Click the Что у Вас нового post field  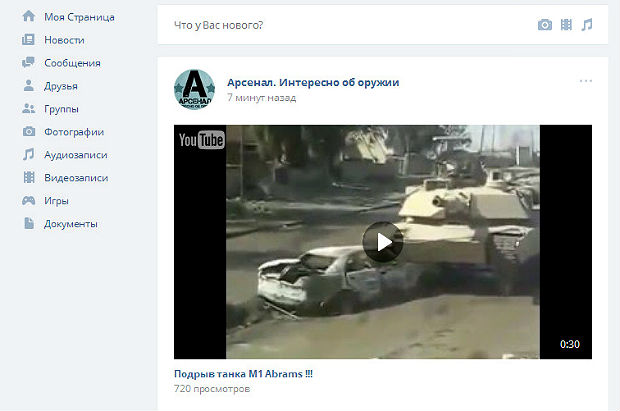click(340, 25)
